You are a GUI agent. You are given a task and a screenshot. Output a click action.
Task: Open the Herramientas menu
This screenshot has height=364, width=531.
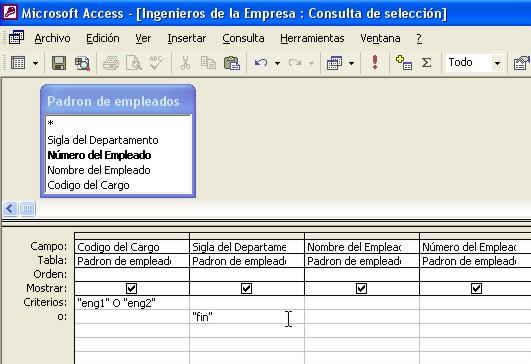click(312, 38)
